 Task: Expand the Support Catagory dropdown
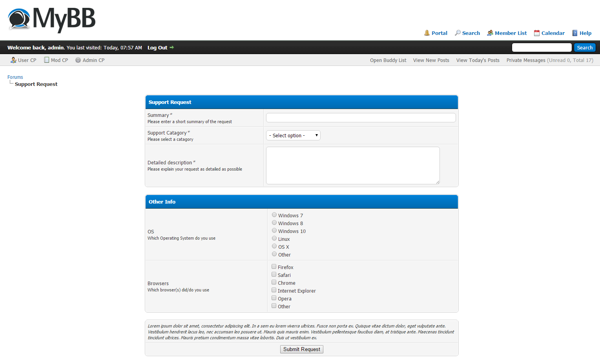pos(293,135)
